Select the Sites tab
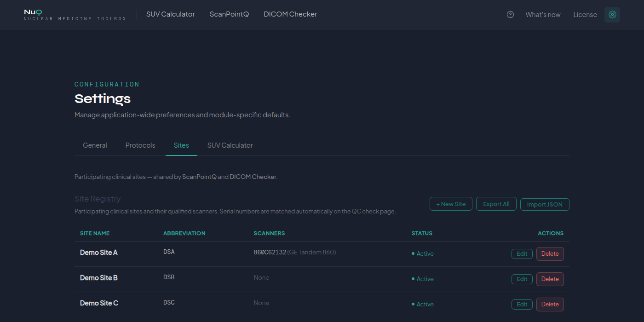 coord(181,145)
